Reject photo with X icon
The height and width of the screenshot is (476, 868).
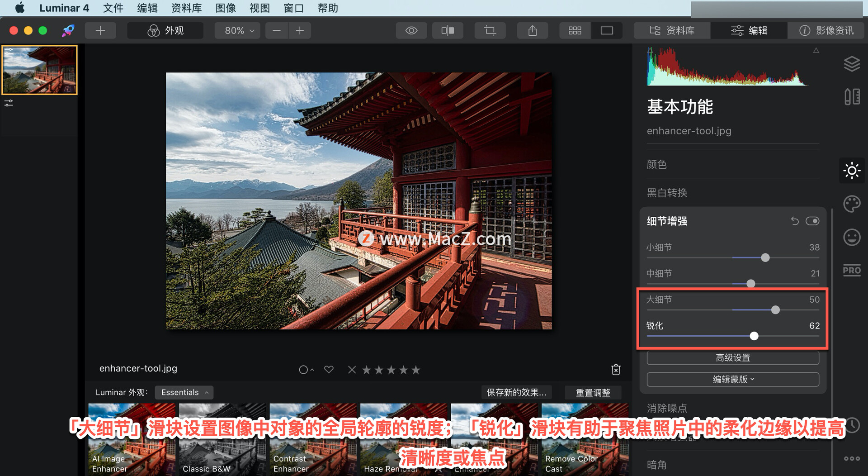click(x=352, y=370)
